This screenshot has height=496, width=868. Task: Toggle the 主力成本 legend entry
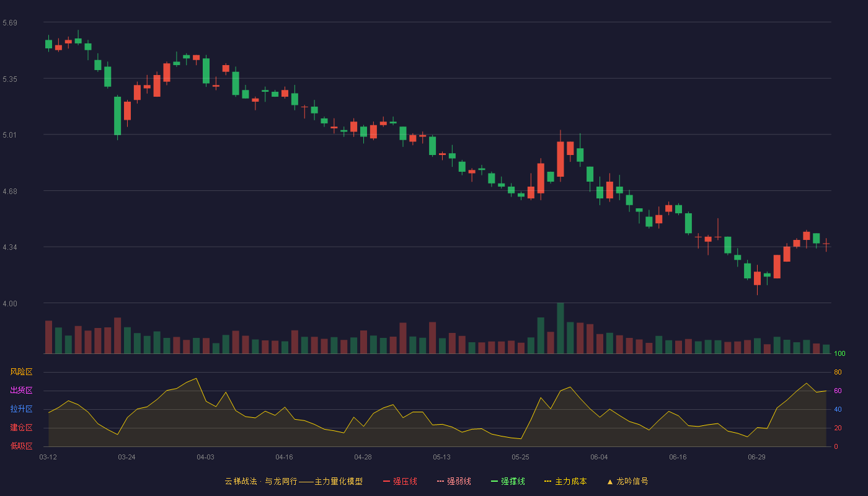click(x=565, y=481)
